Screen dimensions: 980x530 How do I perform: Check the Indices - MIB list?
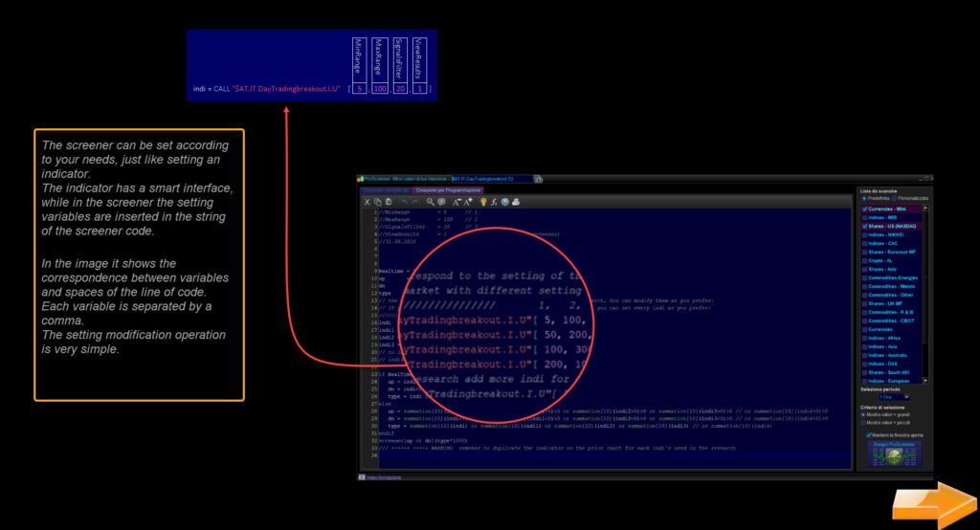pos(865,217)
